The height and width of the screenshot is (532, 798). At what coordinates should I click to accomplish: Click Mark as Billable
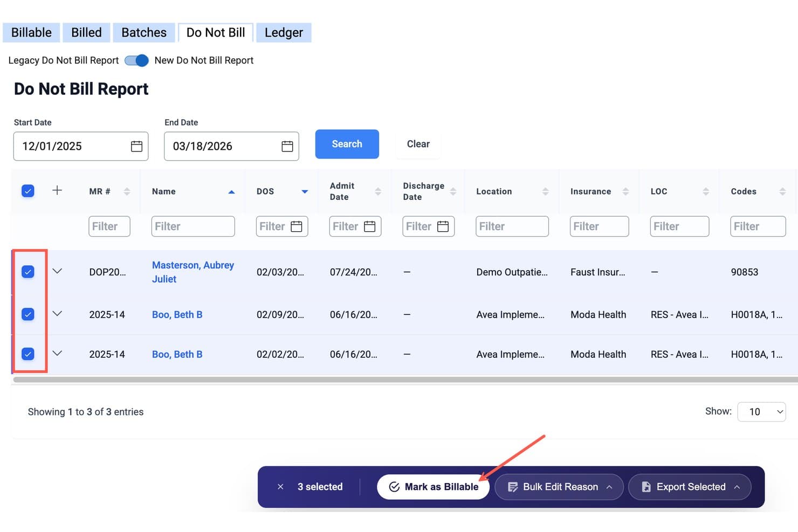click(x=433, y=487)
